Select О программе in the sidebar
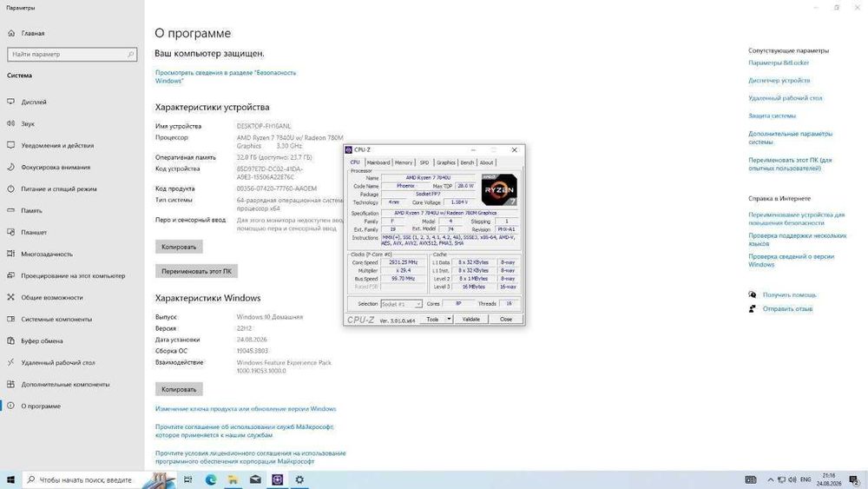This screenshot has width=868, height=489. click(34, 406)
